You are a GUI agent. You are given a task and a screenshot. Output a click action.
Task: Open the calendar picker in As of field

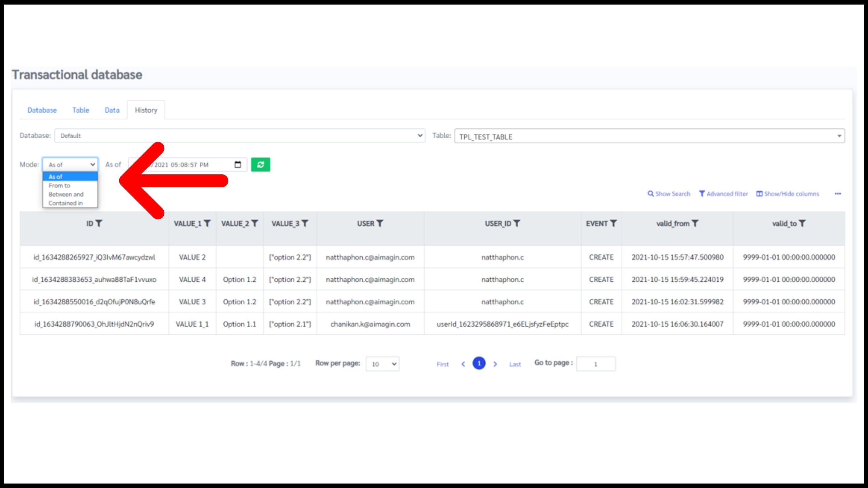coord(238,164)
